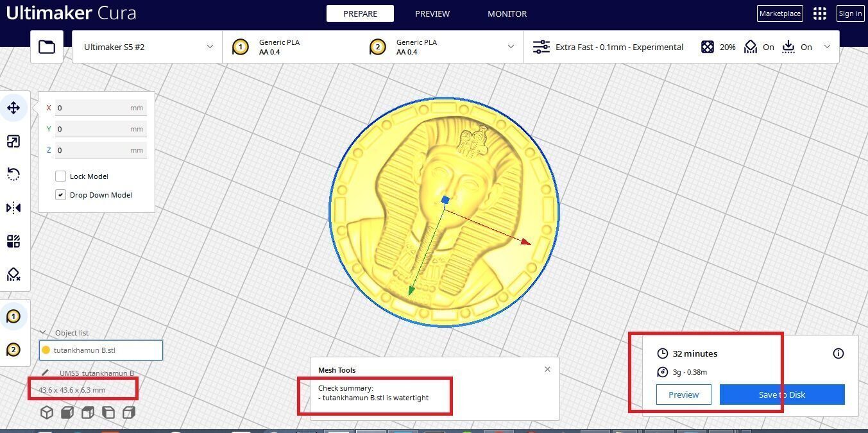Click the UMS5_tutankhamun B job name
Screen dimensions: 868x433
pos(97,373)
